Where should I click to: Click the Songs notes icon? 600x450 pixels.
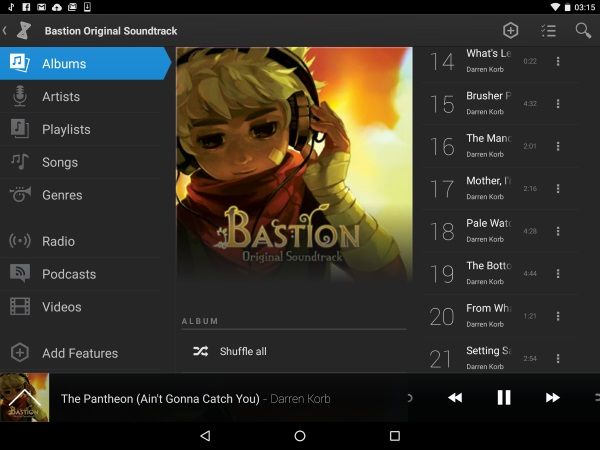click(20, 161)
